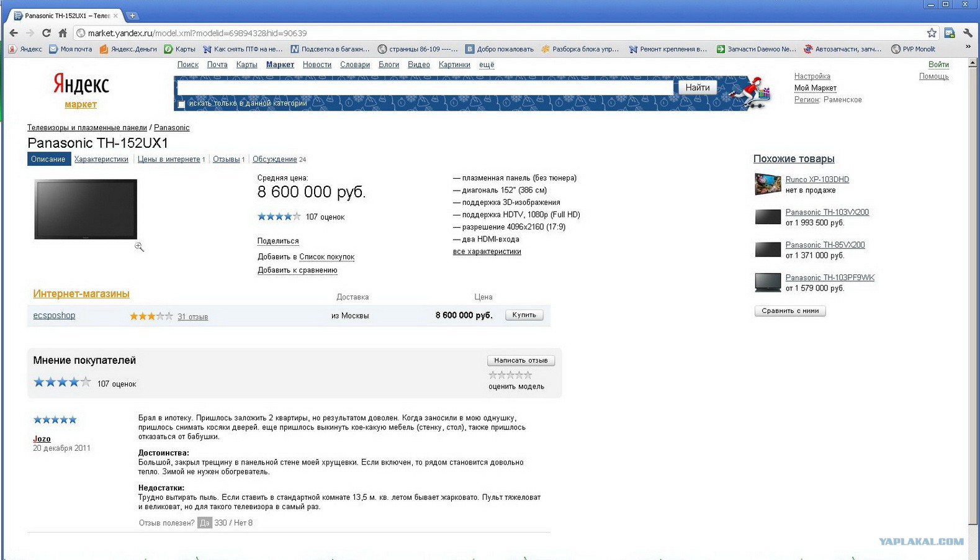This screenshot has width=980, height=560.
Task: Open the Поиск service in the top menu
Action: (188, 65)
